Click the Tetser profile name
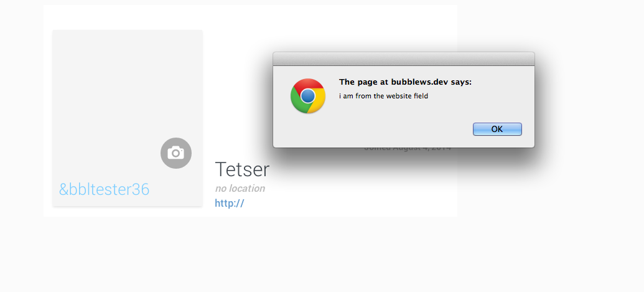 pos(242,169)
